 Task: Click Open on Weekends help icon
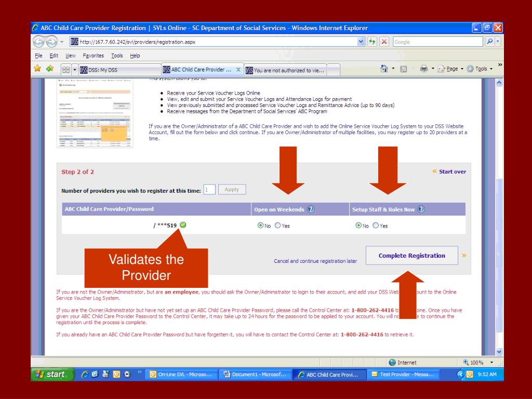click(311, 209)
